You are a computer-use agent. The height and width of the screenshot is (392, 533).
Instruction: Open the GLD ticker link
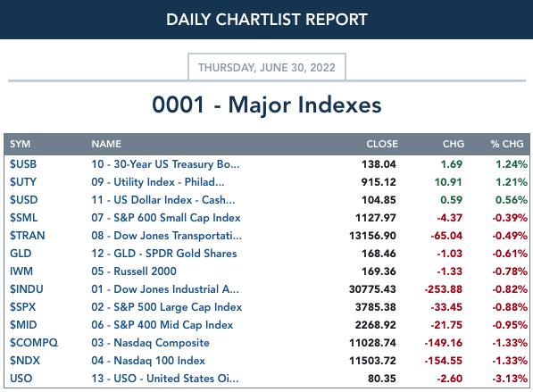tap(21, 254)
